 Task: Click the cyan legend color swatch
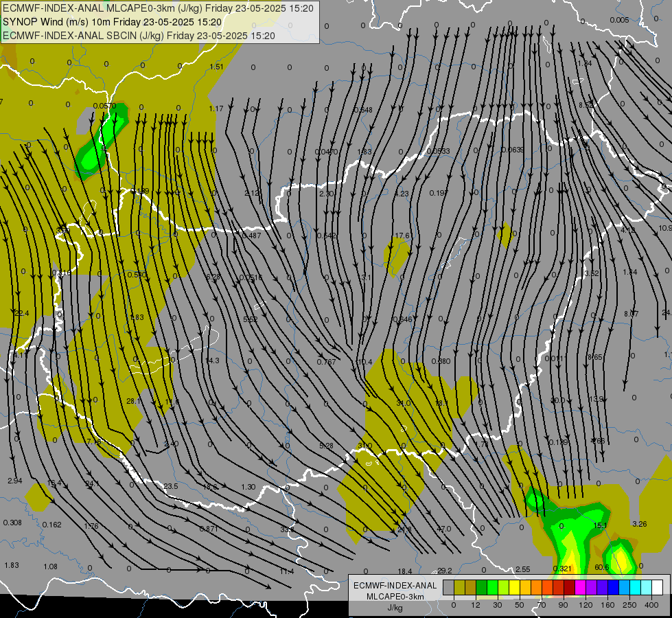[x=635, y=587]
